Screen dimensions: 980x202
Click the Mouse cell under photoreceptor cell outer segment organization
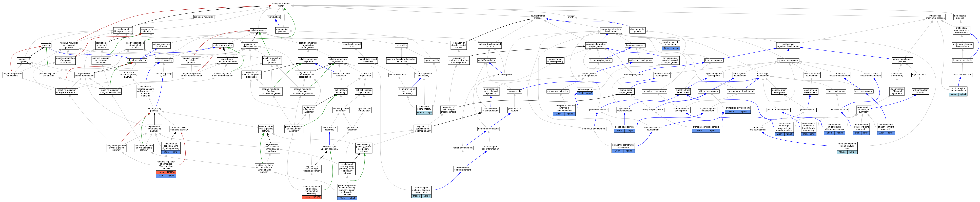(416, 196)
